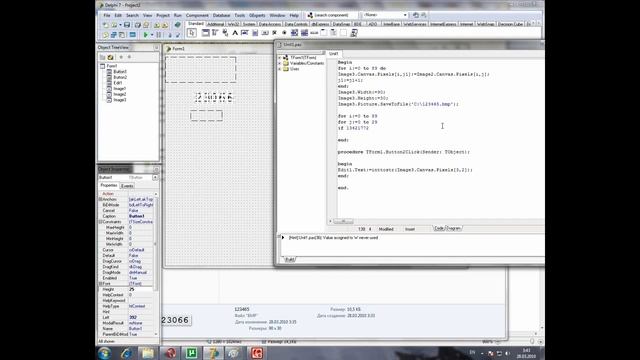The height and width of the screenshot is (360, 640).
Task: Switch to Diagram tab below code editor
Action: click(x=453, y=228)
